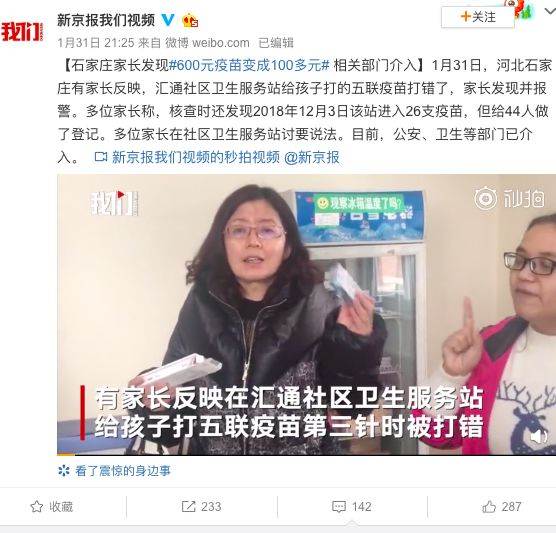
Task: Follow the account with +关注 button
Action: tap(478, 17)
